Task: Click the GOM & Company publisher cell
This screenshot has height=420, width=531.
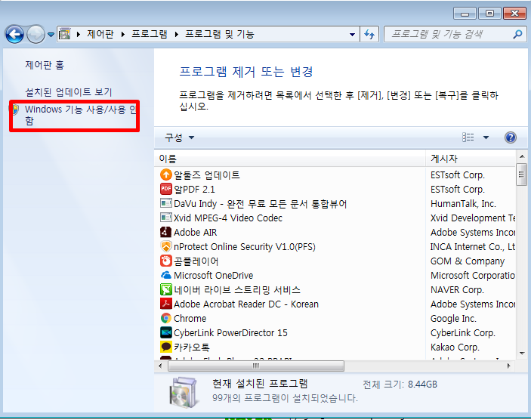Action: (x=468, y=261)
